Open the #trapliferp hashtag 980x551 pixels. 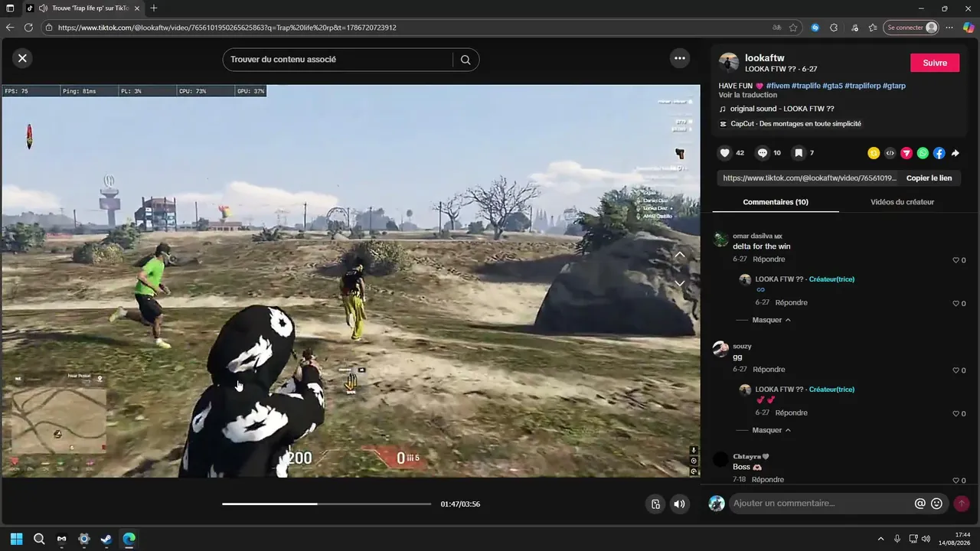tap(862, 86)
